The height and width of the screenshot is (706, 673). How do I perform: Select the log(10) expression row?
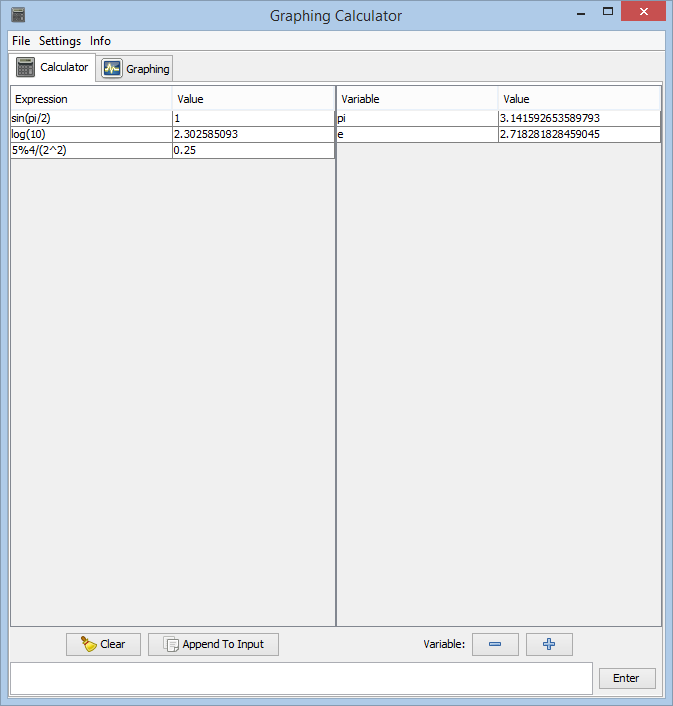(90, 134)
